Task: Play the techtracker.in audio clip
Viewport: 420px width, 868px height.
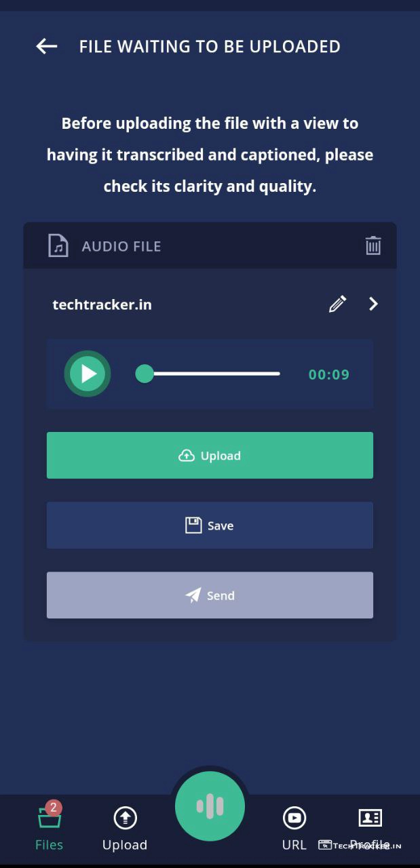Action: coord(88,374)
